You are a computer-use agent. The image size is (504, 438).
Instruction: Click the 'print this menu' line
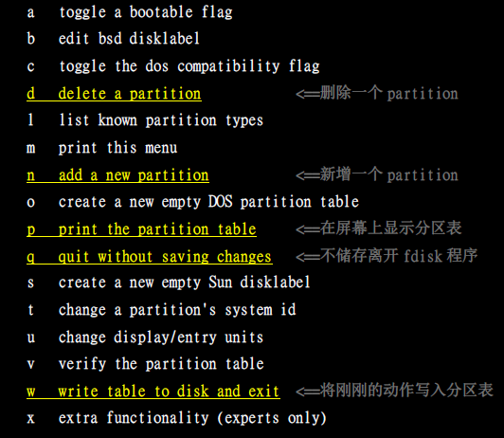(x=102, y=148)
